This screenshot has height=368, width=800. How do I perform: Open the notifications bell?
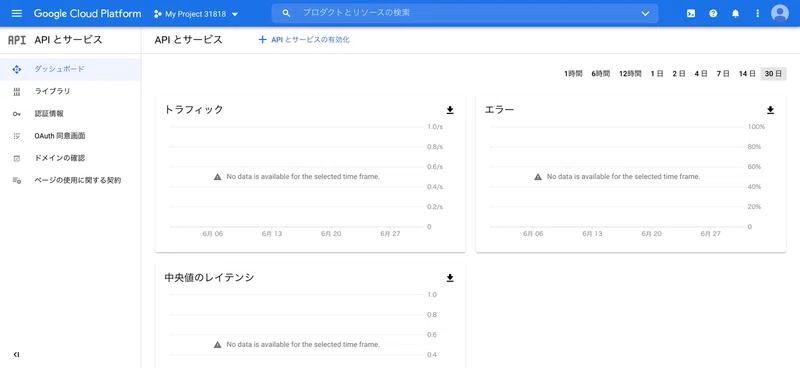click(735, 14)
